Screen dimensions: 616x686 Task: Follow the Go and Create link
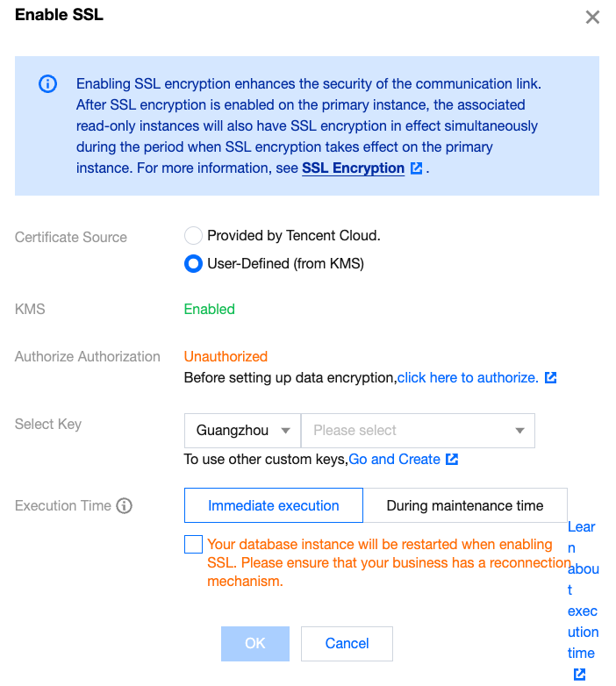tap(395, 460)
